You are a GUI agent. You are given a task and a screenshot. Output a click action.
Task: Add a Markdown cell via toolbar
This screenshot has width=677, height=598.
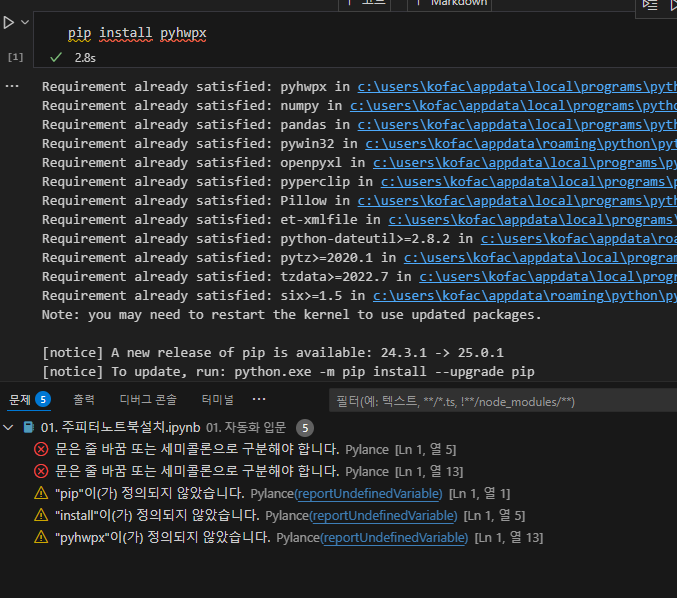(449, 3)
